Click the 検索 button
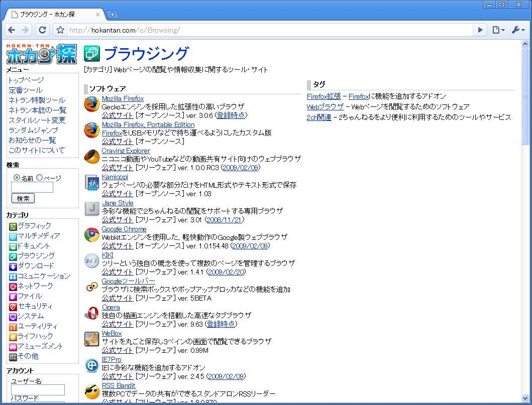The height and width of the screenshot is (405, 532). pos(23,198)
